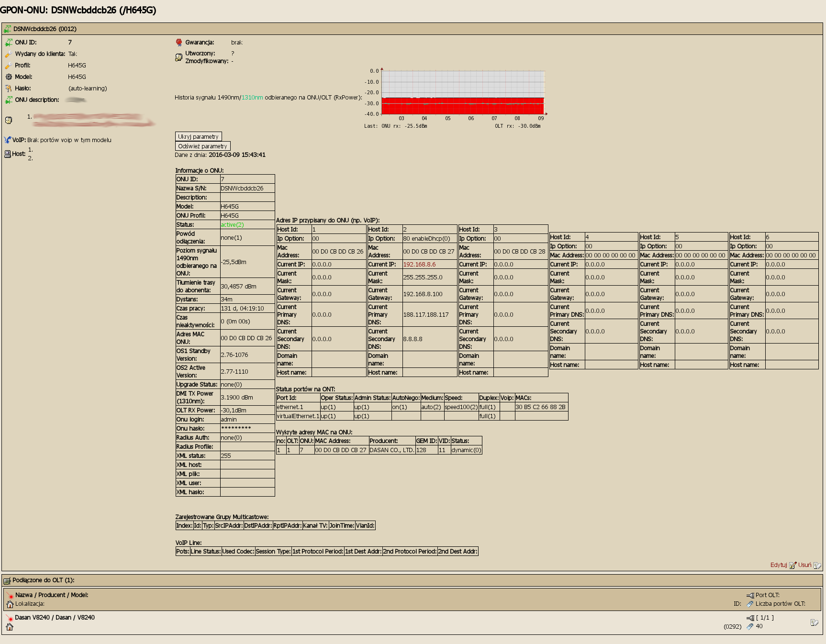
Task: Click the DMI TX Power value 3.1900 dBm
Action: [237, 398]
